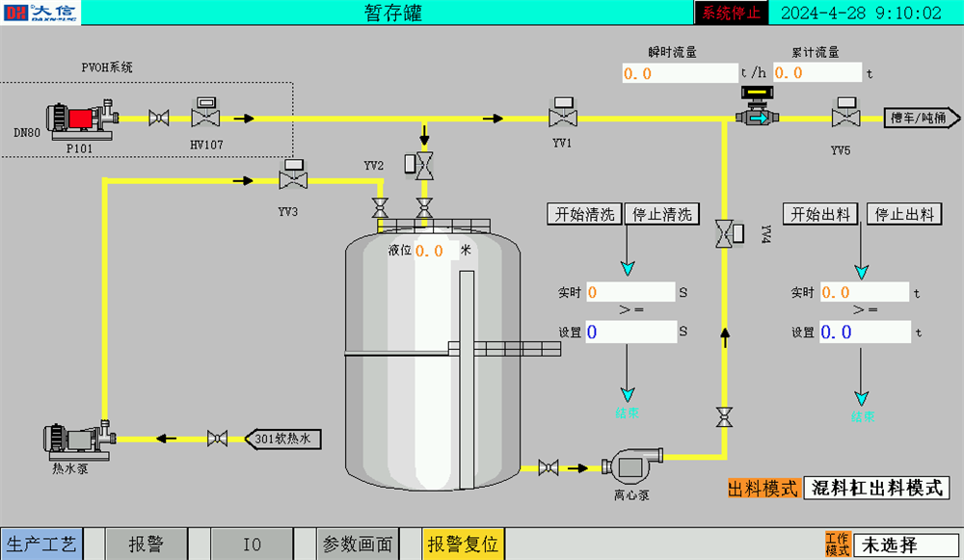Click the P101 pump icon
Image resolution: width=964 pixels, height=560 pixels.
82,120
